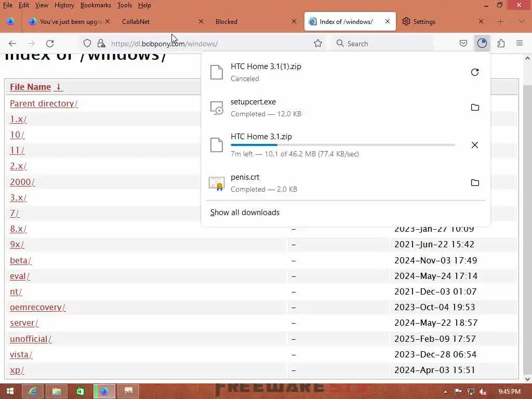The height and width of the screenshot is (399, 532).
Task: Click Show all downloads
Action: 245,212
